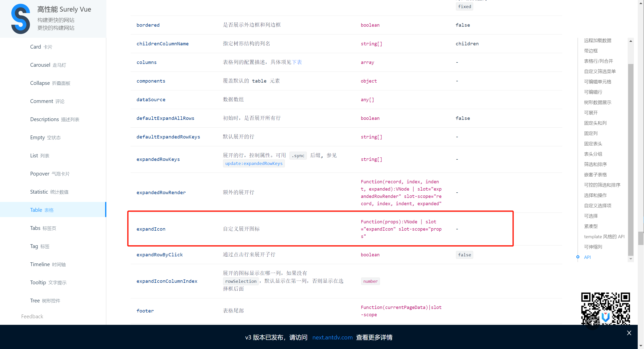This screenshot has width=644, height=349.
Task: Click anchor panel scrollbar up arrow
Action: point(630,41)
